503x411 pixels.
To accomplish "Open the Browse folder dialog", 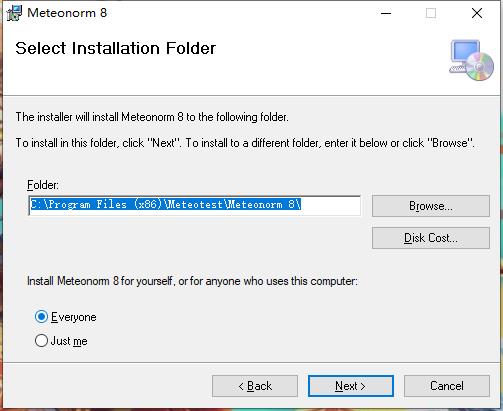I will click(431, 206).
